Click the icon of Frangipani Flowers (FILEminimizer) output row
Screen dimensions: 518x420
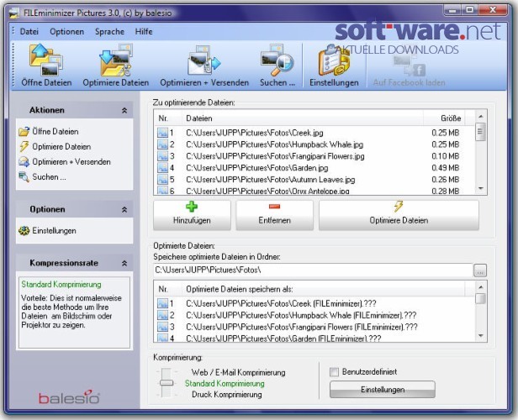click(x=162, y=327)
